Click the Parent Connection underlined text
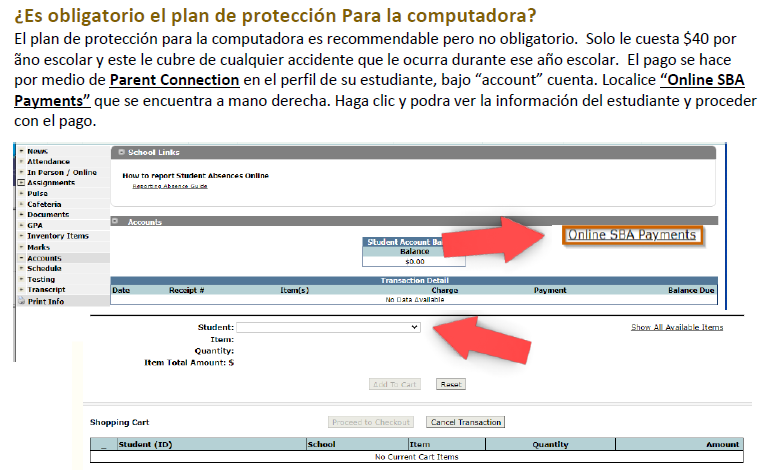 click(174, 80)
